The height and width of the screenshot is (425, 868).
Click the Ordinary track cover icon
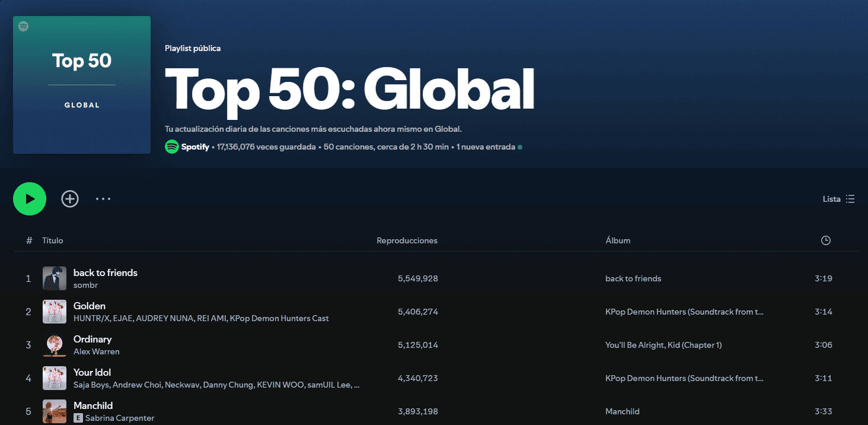(x=55, y=345)
